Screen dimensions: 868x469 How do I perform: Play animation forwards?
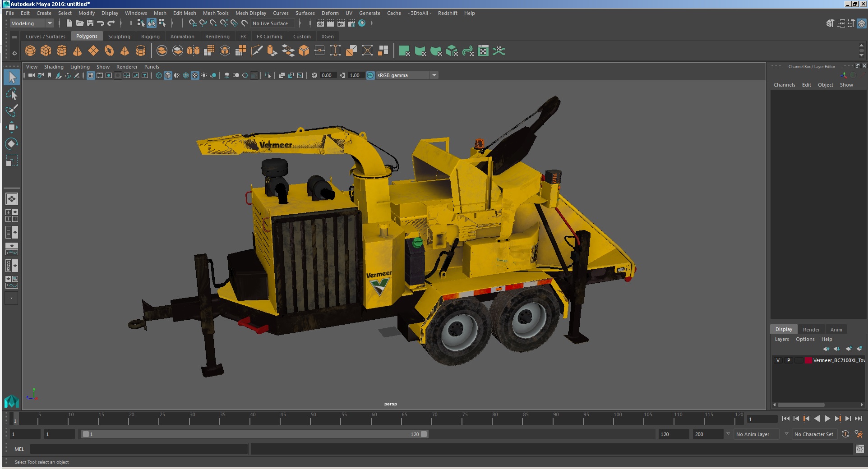pyautogui.click(x=827, y=418)
